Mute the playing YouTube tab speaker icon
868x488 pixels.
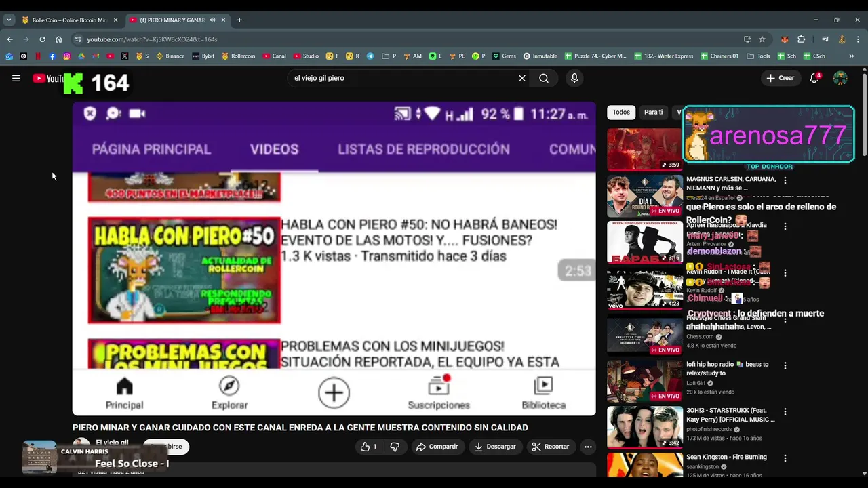point(212,20)
